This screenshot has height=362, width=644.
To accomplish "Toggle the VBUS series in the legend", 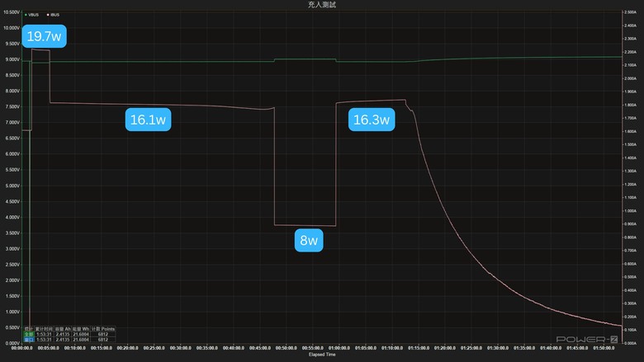I will (32, 15).
